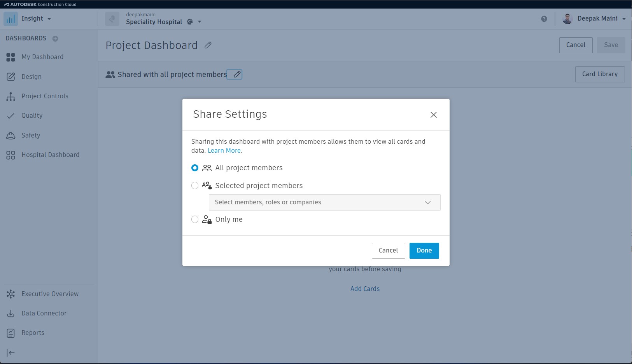Viewport: 632px width, 364px height.
Task: Open the Select members, roles or companies dropdown
Action: pyautogui.click(x=325, y=202)
